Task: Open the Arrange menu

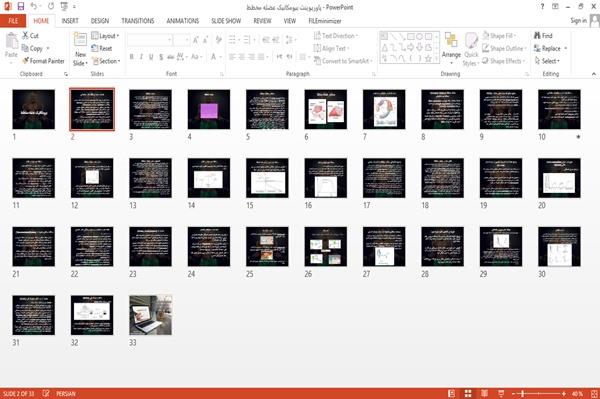Action: (x=451, y=48)
